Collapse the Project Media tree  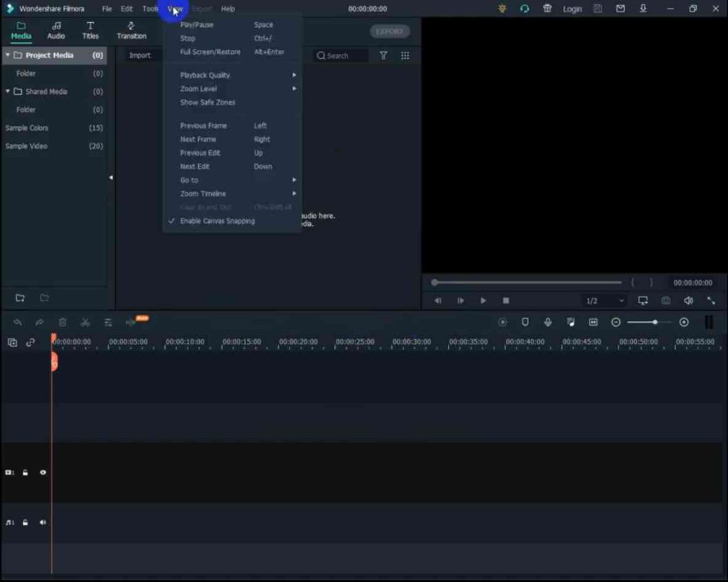[7, 55]
